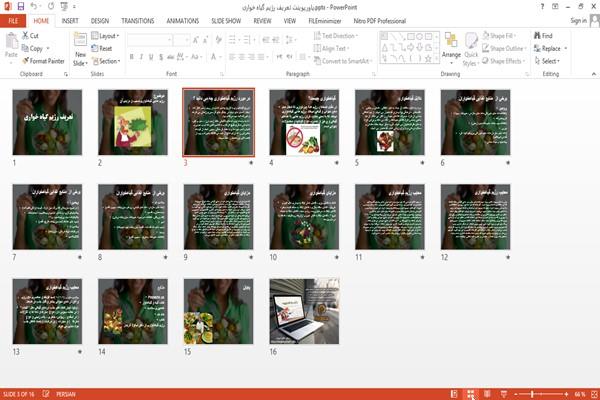
Task: Click the Reading View icon in status bar
Action: click(x=487, y=394)
